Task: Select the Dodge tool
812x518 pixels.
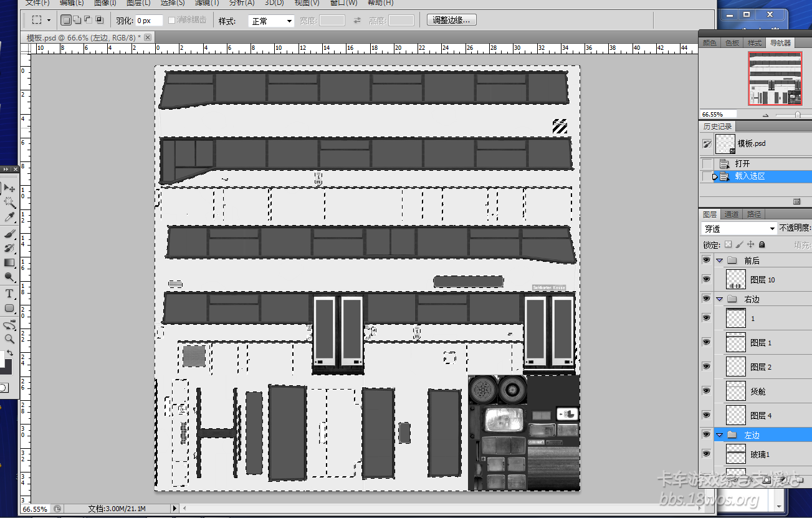Action: coord(9,278)
